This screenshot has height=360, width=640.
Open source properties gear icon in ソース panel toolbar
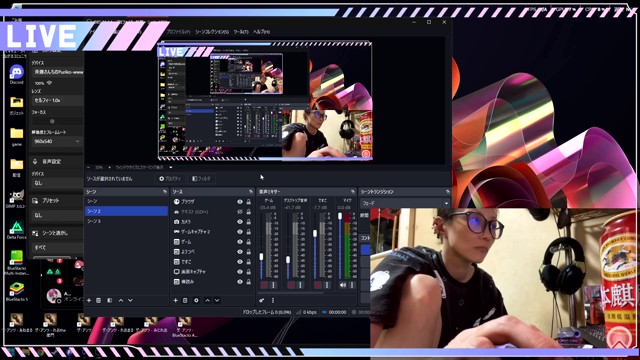coord(196,300)
